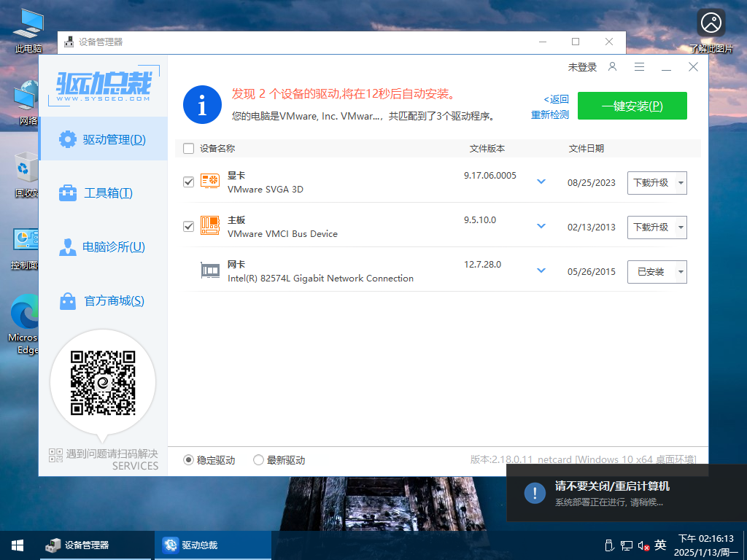Click the version number 9.17.06.0005
Viewport: 747px width, 560px height.
[x=490, y=176]
